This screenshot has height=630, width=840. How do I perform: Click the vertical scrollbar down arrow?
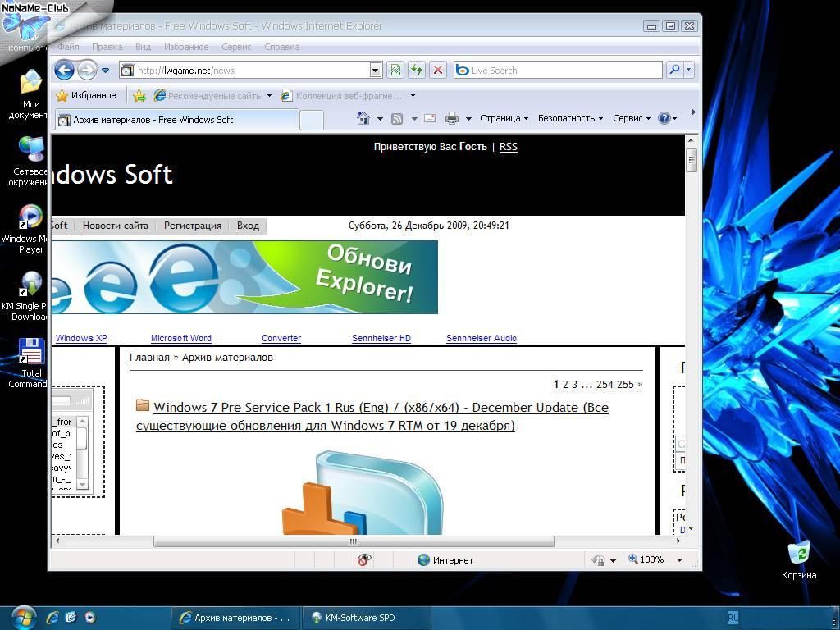pos(691,528)
